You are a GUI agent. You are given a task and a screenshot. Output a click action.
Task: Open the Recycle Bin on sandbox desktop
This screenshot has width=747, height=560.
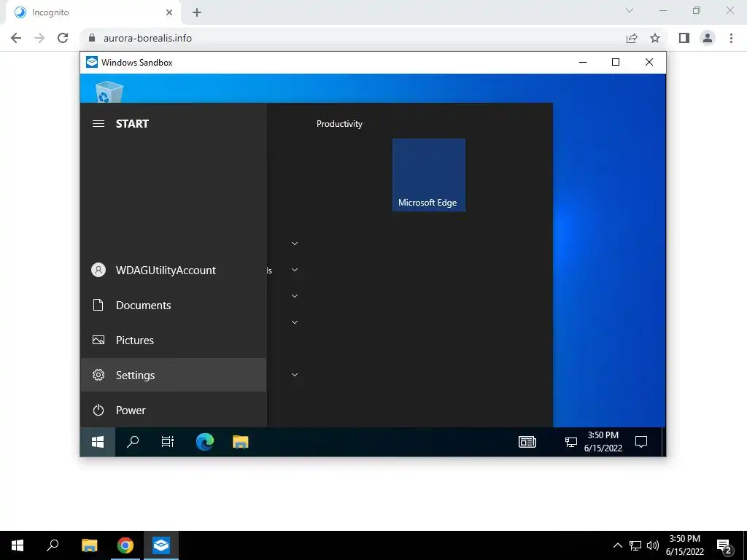pos(109,92)
